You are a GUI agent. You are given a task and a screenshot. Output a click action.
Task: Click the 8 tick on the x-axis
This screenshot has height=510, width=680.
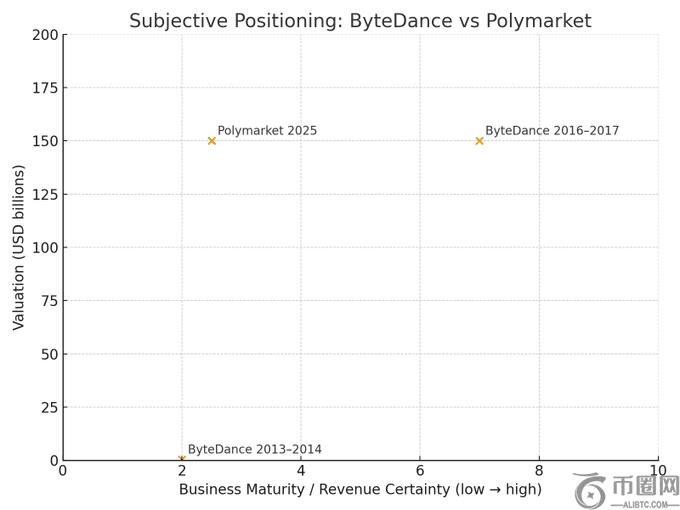pyautogui.click(x=539, y=470)
